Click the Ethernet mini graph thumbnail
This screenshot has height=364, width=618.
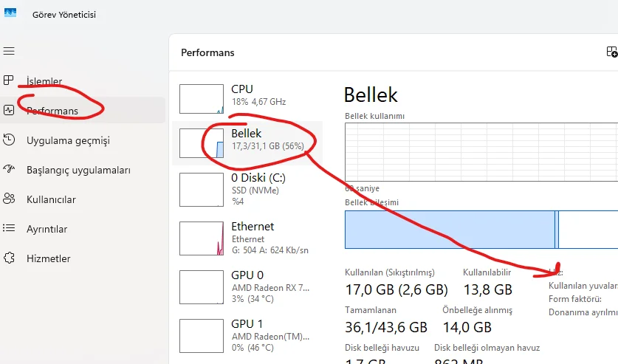click(x=202, y=238)
